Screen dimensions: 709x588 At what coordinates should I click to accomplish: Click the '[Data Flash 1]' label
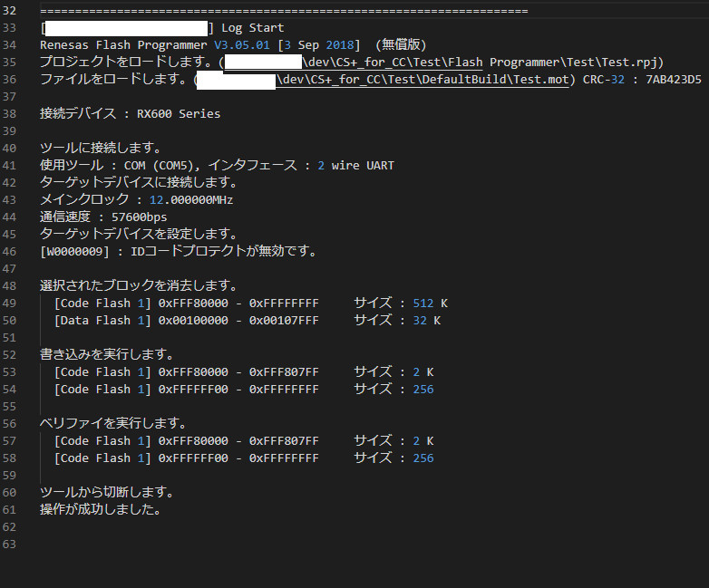coord(102,321)
